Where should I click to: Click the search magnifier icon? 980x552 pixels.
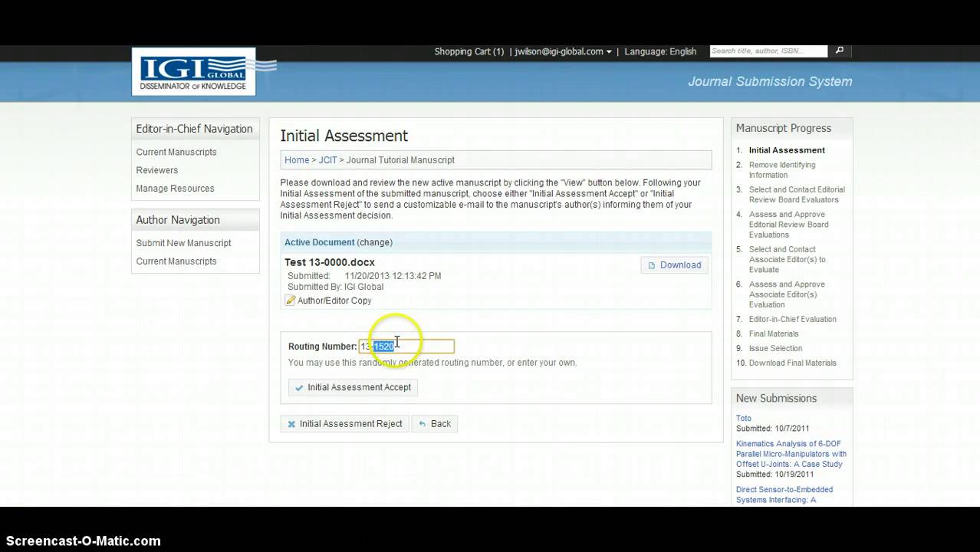click(x=840, y=51)
